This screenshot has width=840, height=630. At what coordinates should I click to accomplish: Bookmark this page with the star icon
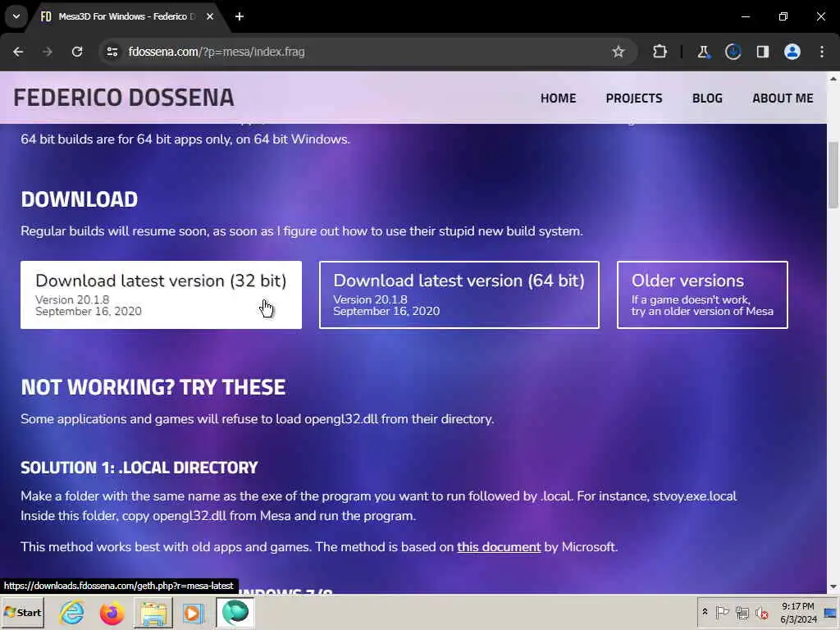point(619,52)
